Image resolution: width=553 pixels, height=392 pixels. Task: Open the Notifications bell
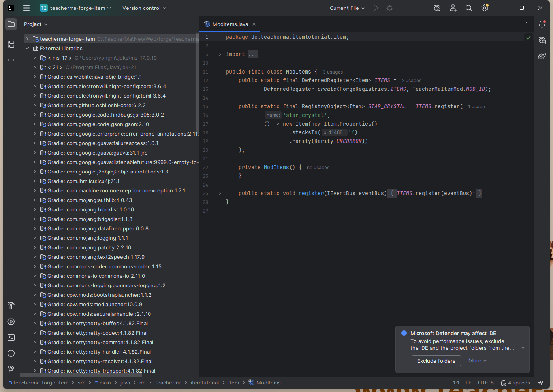542,24
